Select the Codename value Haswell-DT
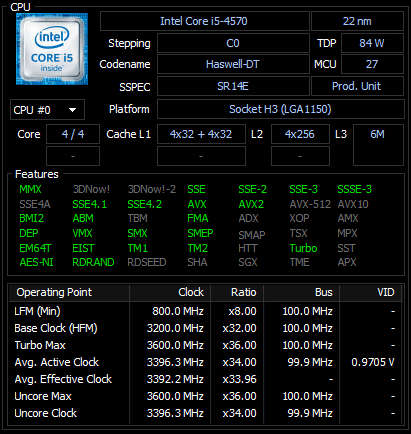The image size is (411, 434). [x=233, y=64]
